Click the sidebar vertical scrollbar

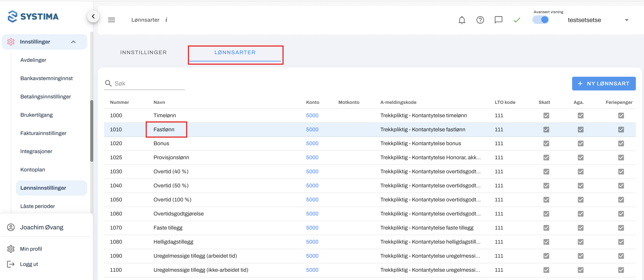tap(92, 131)
